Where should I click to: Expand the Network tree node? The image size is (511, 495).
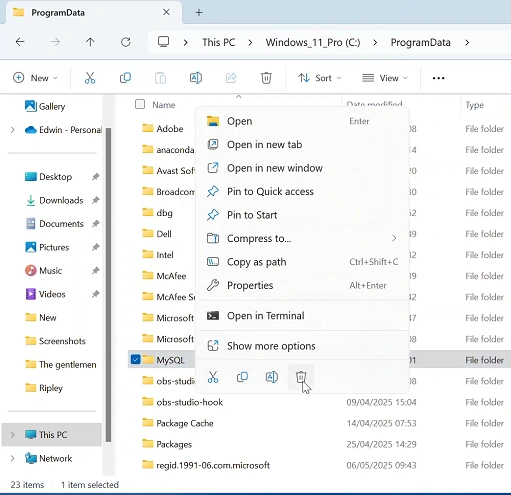12,458
